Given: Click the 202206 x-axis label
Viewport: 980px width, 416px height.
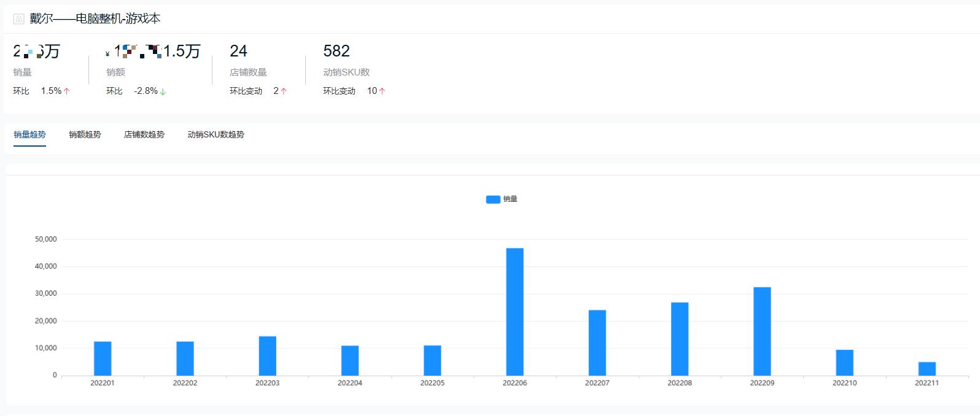Looking at the screenshot, I should 515,383.
